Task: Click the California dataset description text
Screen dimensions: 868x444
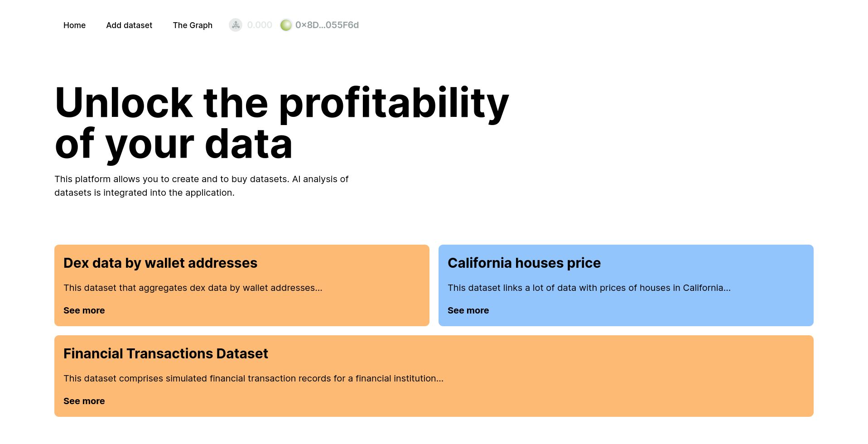Action: (589, 288)
